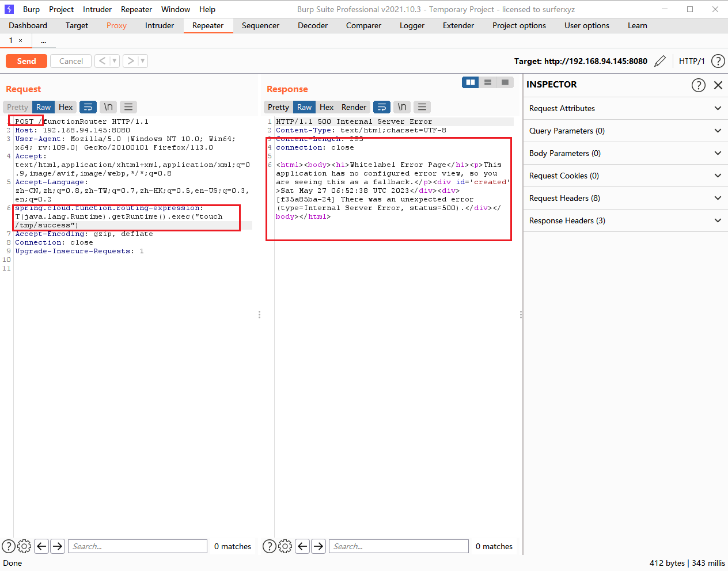Open the Intruder menu

[97, 9]
